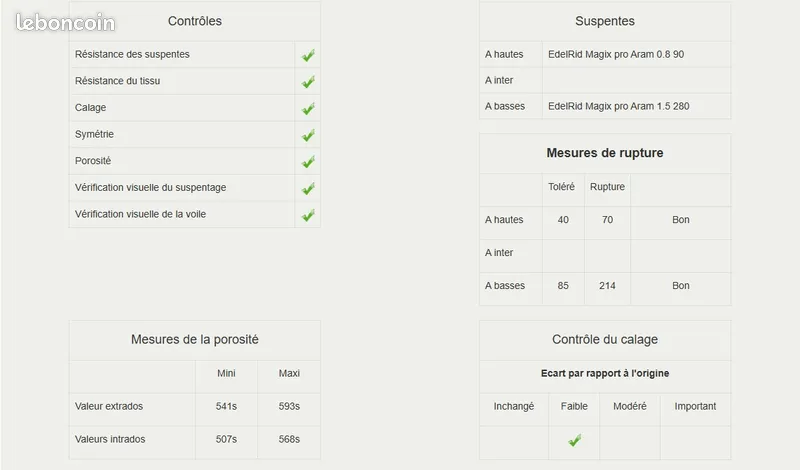Image resolution: width=800 pixels, height=470 pixels.
Task: Click the EdelRid Magix pro Aram 0.8 90 text
Action: tap(616, 54)
